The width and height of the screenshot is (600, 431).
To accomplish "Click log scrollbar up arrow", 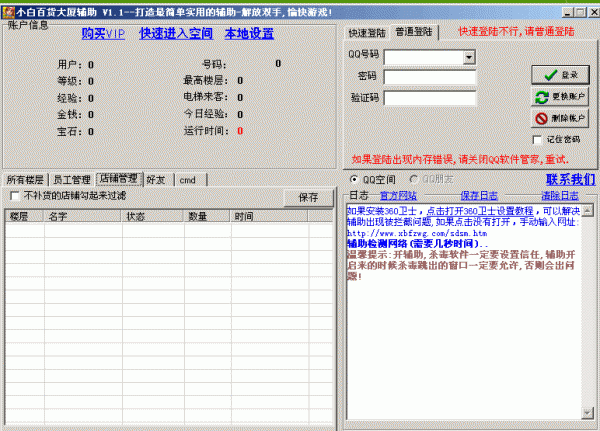I will (587, 210).
